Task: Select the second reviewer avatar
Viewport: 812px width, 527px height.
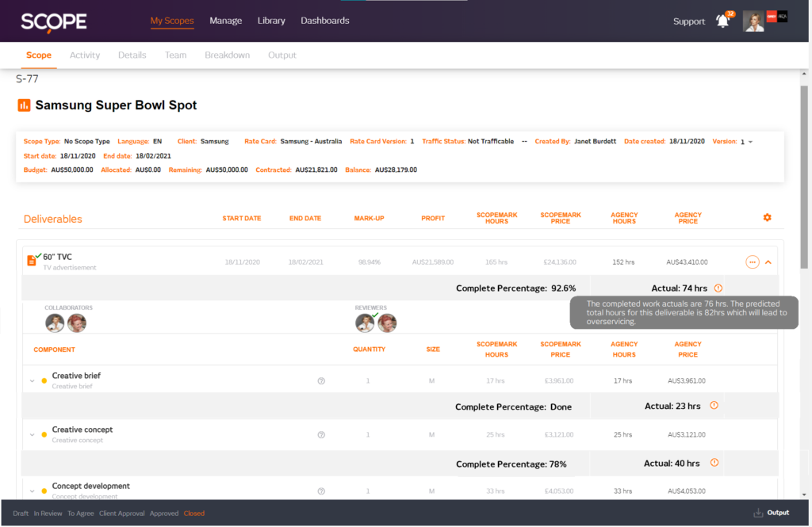Action: pyautogui.click(x=387, y=323)
